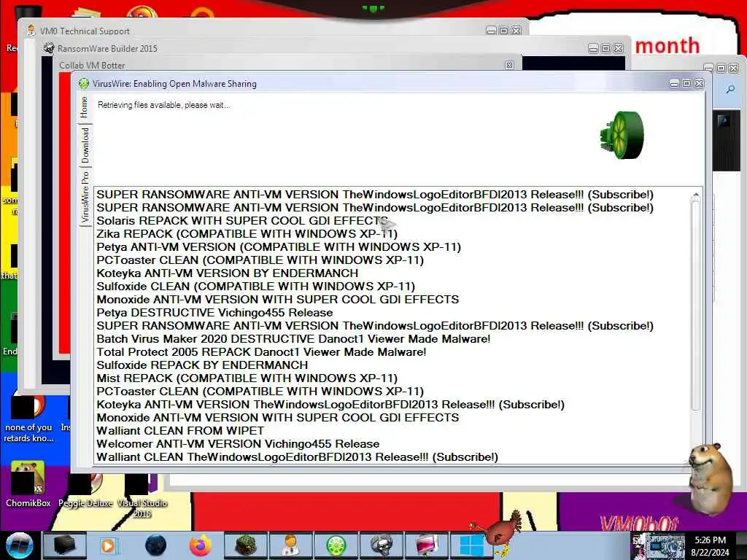Select Walliant CLEAN TheWindowsLogoEditorBFDI2013 Release entry

298,456
